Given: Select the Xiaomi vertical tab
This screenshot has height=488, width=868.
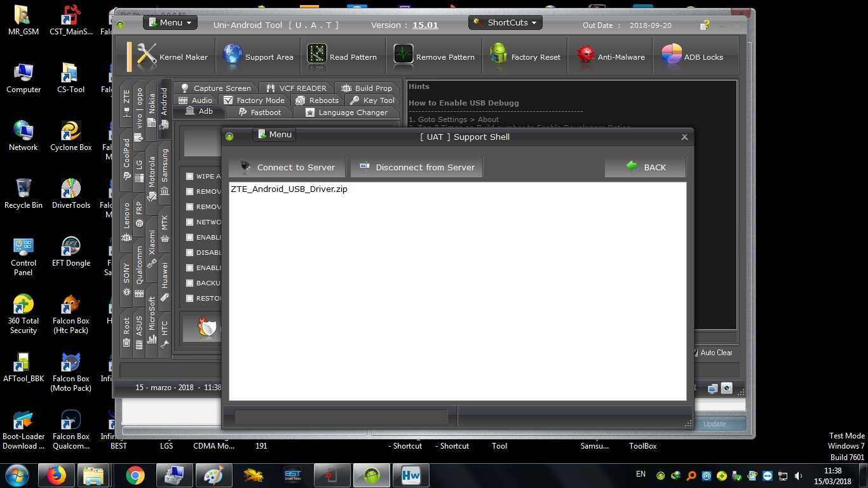Looking at the screenshot, I should pyautogui.click(x=152, y=249).
